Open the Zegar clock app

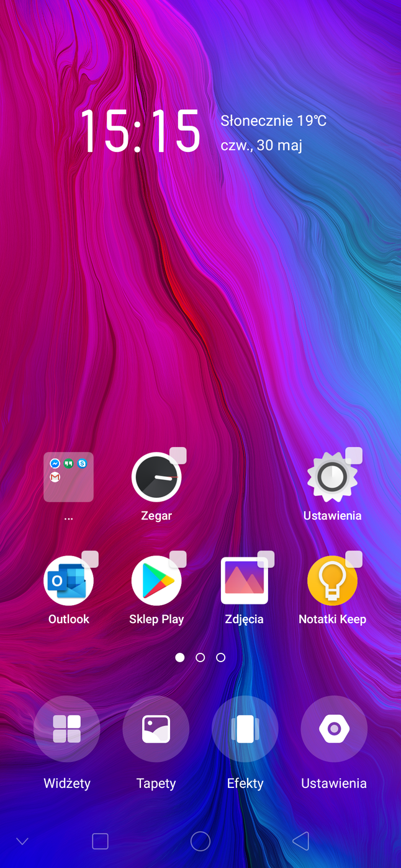pyautogui.click(x=156, y=478)
